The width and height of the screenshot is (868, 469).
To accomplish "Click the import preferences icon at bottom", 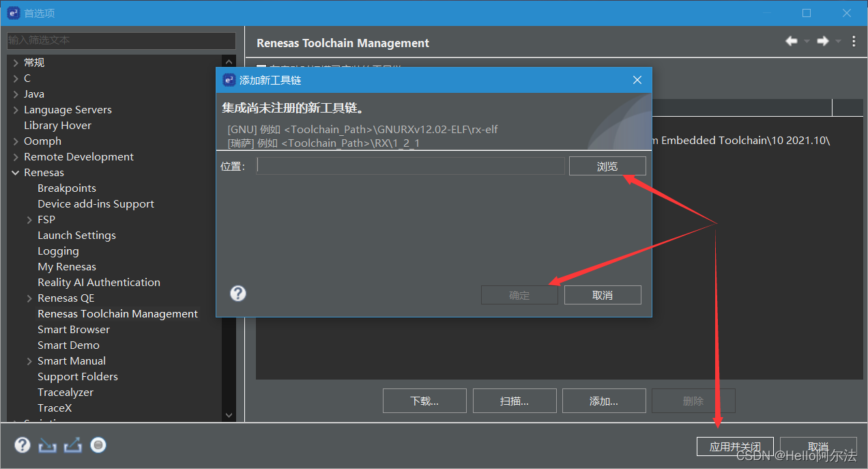I will [x=46, y=444].
